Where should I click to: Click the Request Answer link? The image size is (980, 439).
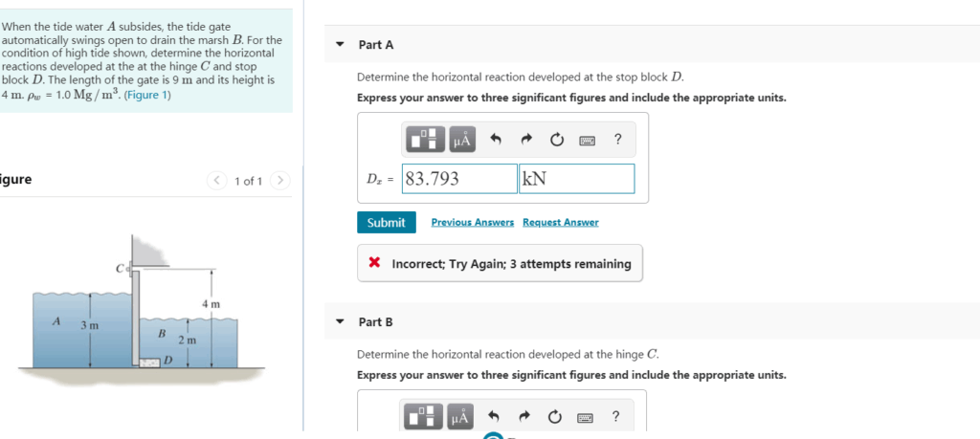click(x=561, y=222)
